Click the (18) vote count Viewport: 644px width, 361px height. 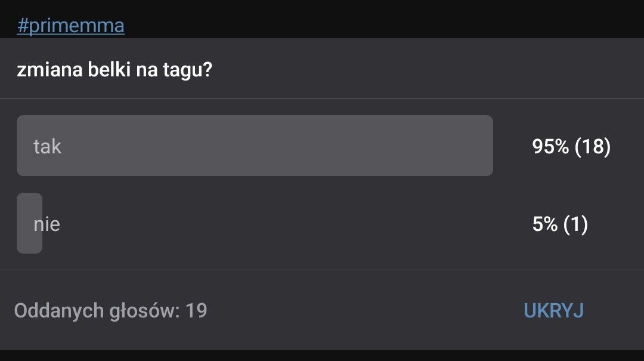593,146
